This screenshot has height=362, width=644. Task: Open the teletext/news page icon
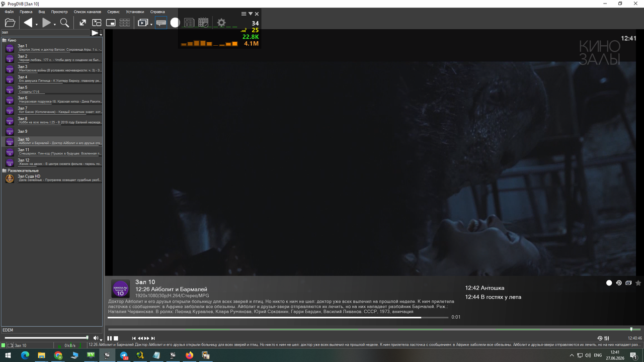click(x=189, y=23)
